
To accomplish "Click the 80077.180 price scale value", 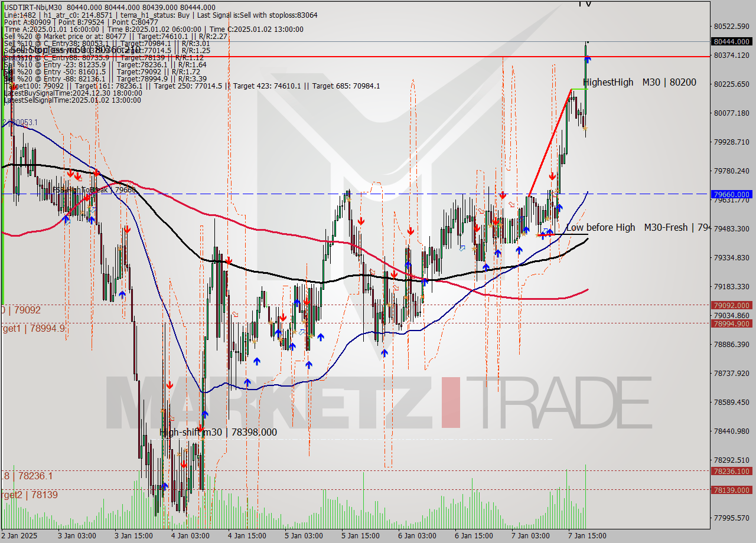I will (731, 113).
